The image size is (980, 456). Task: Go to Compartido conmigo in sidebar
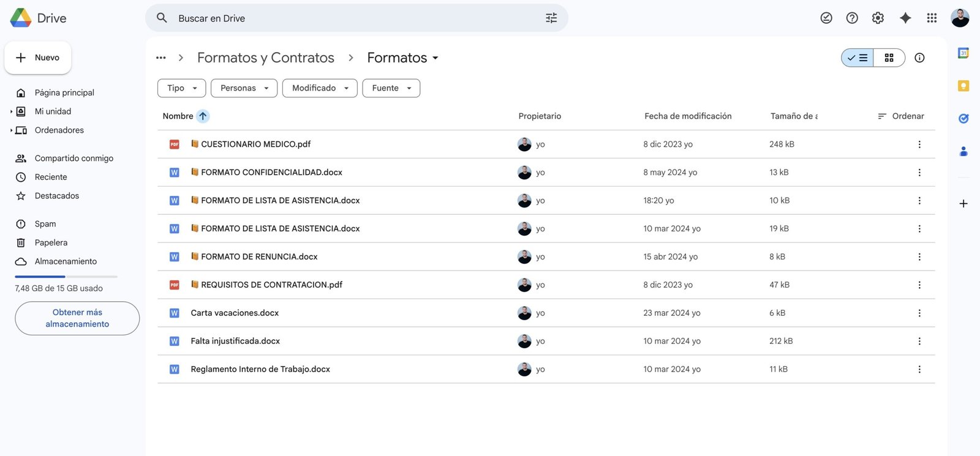[73, 159]
